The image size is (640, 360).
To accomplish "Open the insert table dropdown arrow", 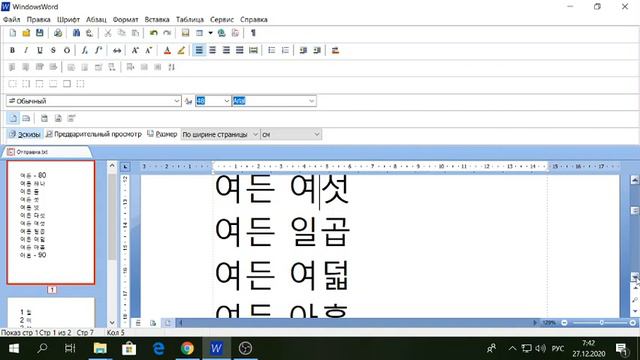I will tap(210, 33).
